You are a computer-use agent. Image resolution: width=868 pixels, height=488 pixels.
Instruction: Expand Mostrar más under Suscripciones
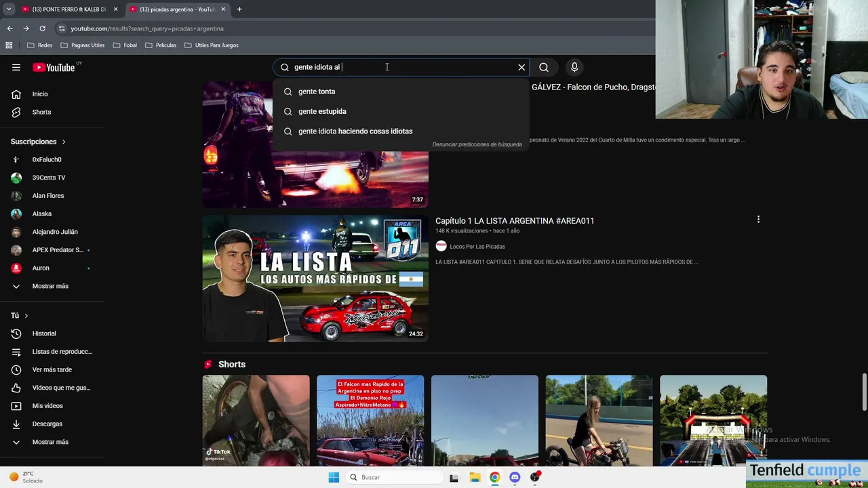(52, 286)
